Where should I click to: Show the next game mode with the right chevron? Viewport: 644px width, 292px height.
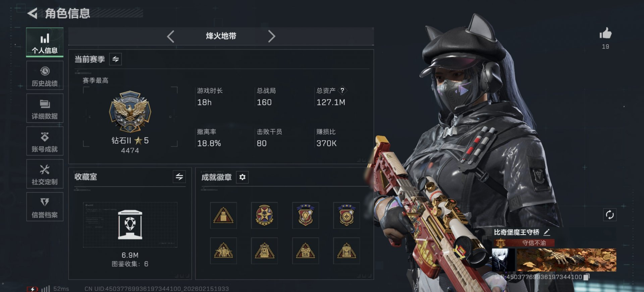point(272,36)
